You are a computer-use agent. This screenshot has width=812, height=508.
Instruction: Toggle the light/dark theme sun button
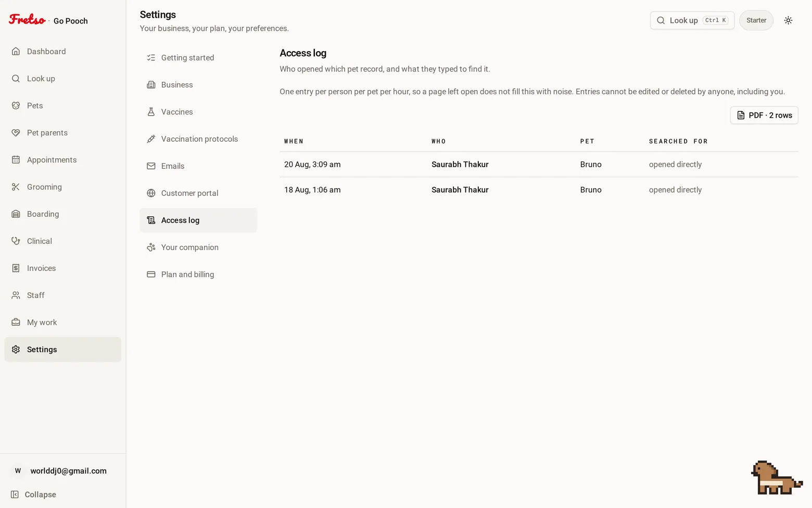coord(789,20)
